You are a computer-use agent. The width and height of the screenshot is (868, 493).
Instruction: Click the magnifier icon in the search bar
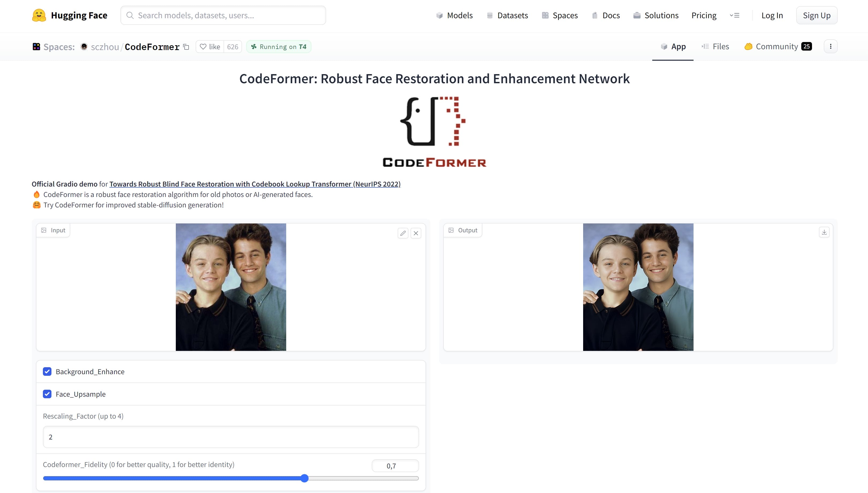point(130,15)
